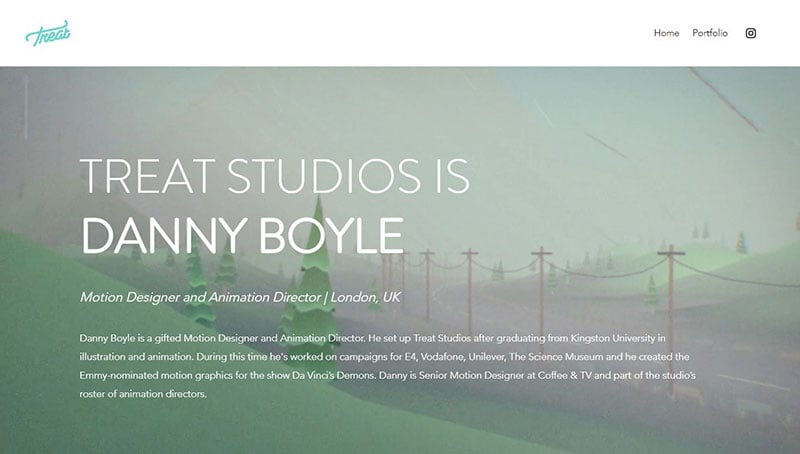This screenshot has width=800, height=454.
Task: Go to the Home menu item
Action: [666, 33]
